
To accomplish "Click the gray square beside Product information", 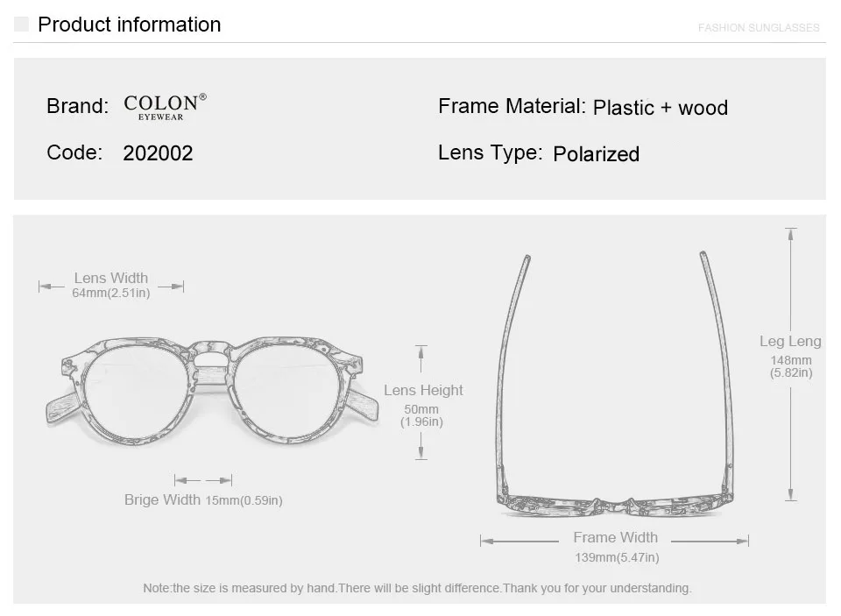I will click(x=21, y=25).
